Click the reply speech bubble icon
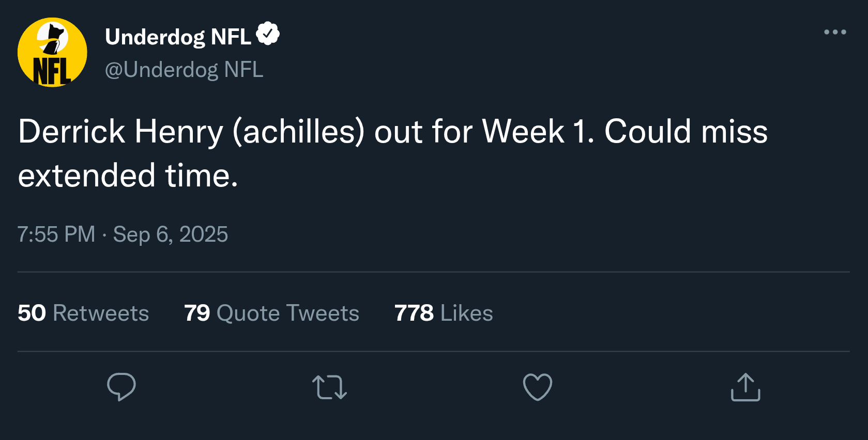 121,387
